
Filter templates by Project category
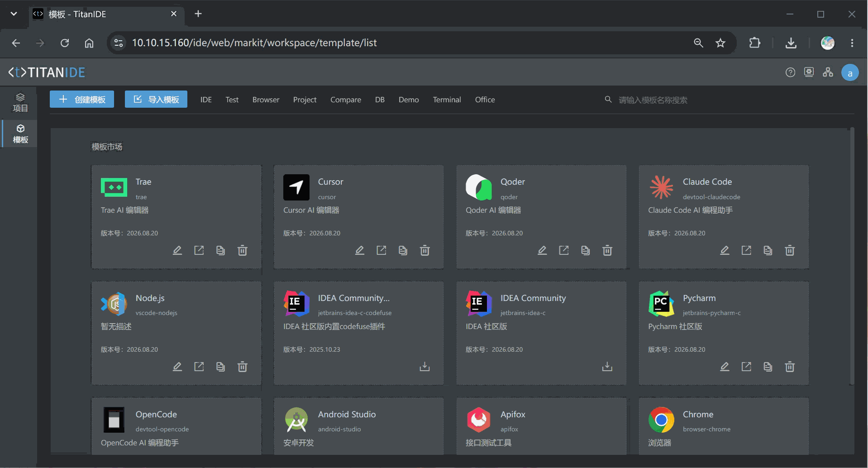click(x=305, y=100)
